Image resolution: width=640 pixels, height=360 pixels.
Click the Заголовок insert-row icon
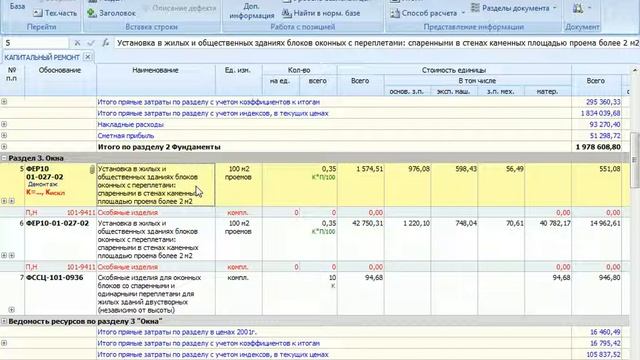click(x=92, y=13)
